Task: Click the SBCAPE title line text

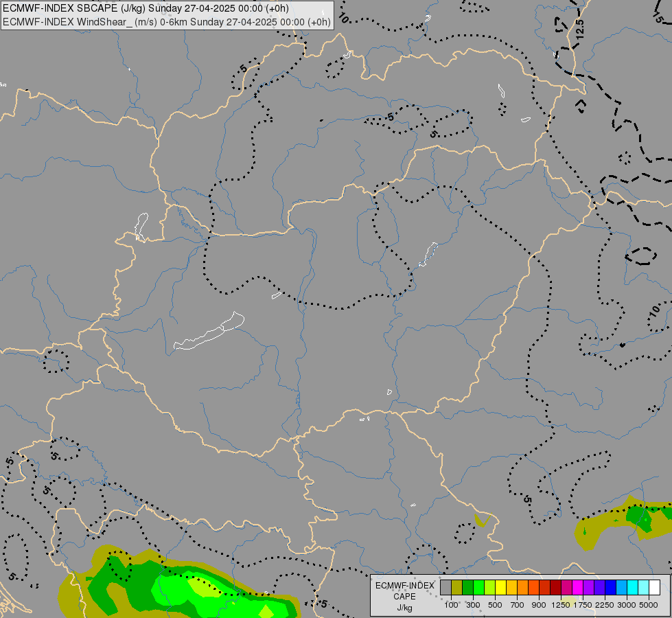Action: 146,8
